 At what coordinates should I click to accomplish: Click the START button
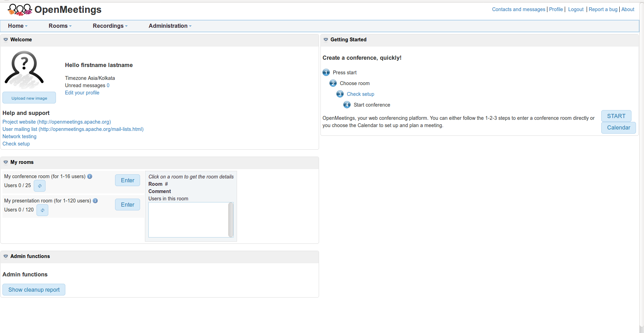[616, 116]
